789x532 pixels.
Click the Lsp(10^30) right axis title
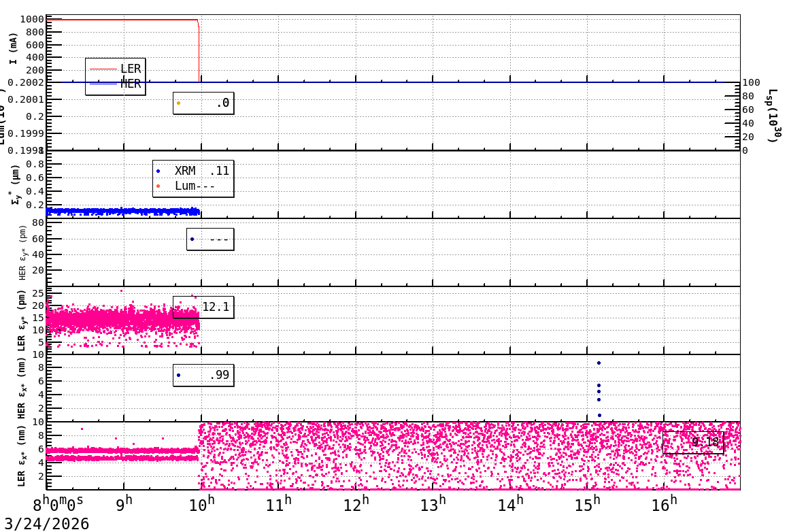(775, 116)
